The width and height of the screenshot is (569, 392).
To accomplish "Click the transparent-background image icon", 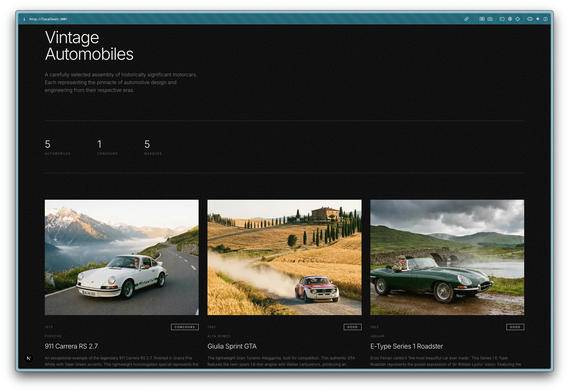I will tap(482, 19).
